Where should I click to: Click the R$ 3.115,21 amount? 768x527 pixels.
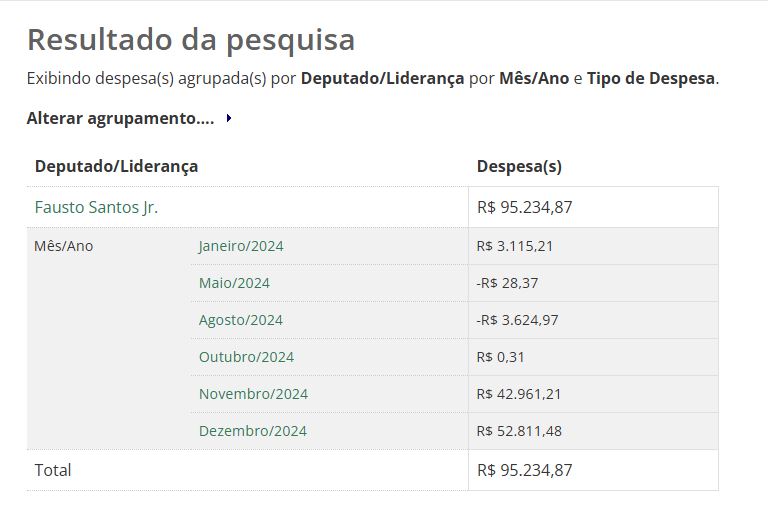click(515, 246)
